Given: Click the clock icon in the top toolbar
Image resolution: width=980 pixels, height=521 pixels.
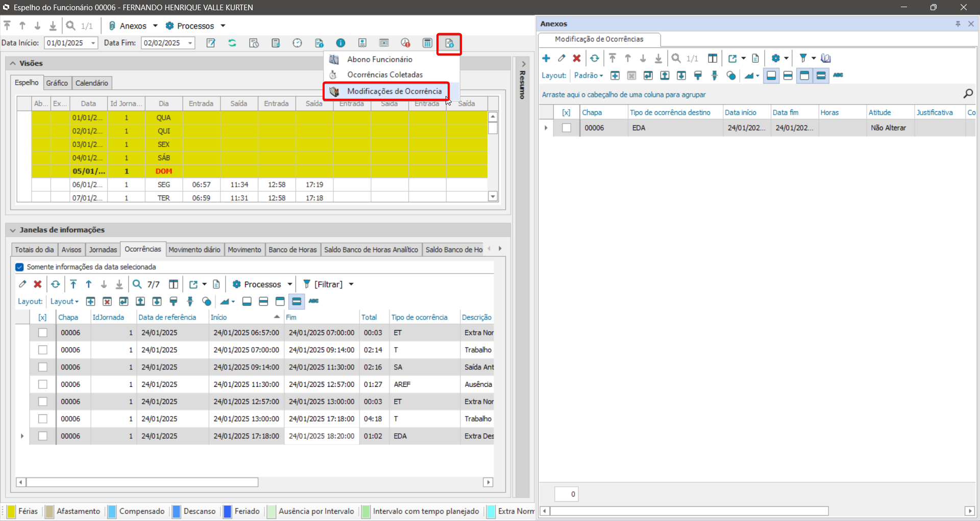Looking at the screenshot, I should [297, 43].
